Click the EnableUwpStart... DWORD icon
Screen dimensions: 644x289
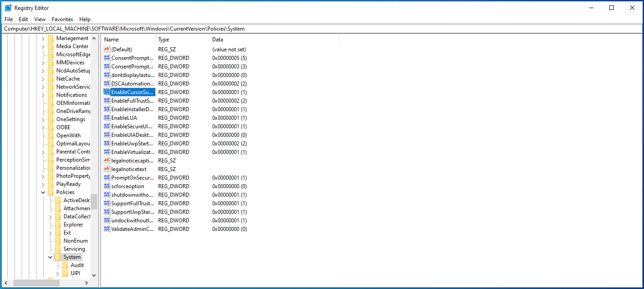click(107, 143)
